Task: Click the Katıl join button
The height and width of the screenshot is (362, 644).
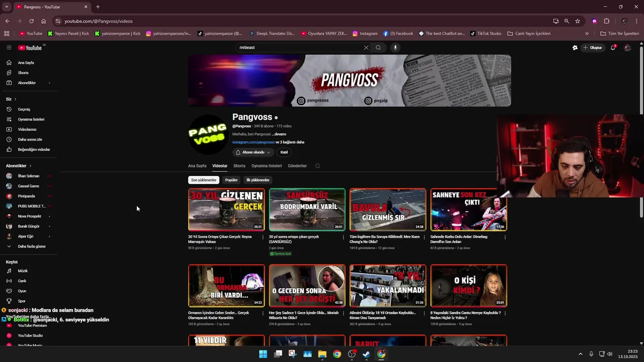Action: click(284, 152)
